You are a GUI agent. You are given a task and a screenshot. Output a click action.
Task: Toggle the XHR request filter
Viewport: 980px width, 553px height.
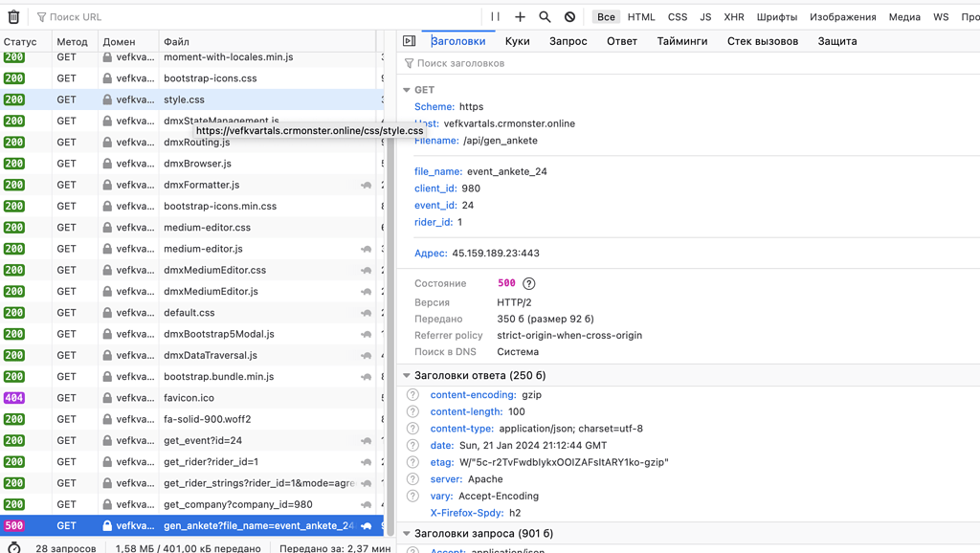733,15
